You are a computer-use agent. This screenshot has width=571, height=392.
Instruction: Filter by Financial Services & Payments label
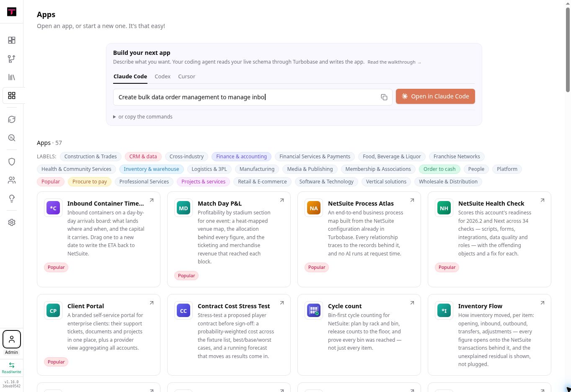[315, 157]
